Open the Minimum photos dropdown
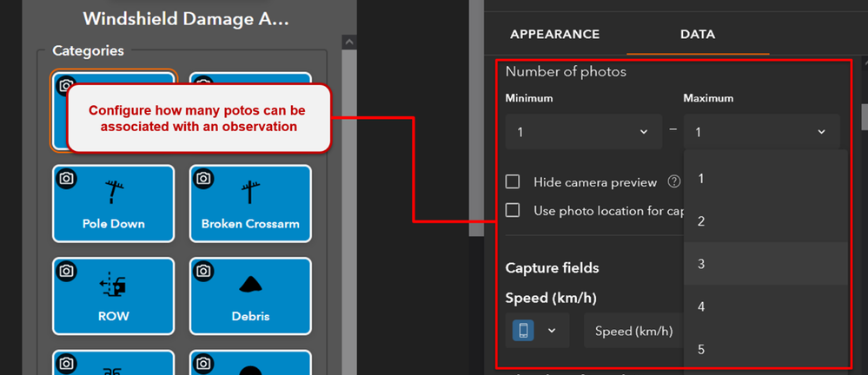The width and height of the screenshot is (868, 375). tap(579, 132)
